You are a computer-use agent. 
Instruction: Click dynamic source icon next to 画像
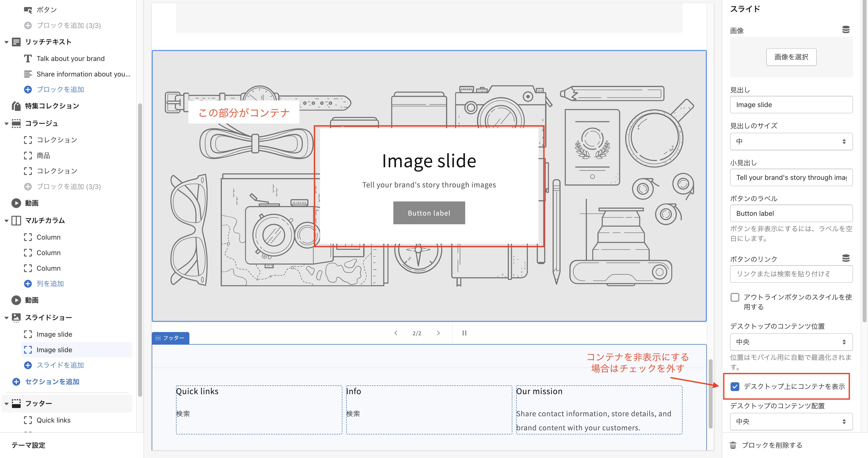click(846, 30)
